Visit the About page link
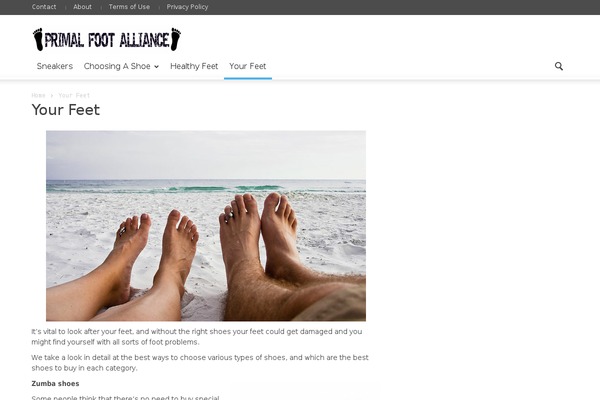 [x=82, y=7]
